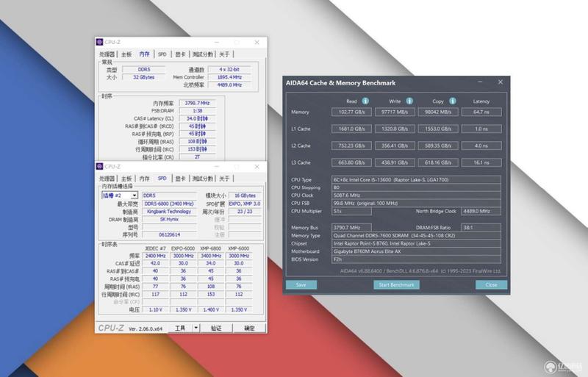The width and height of the screenshot is (588, 377).
Task: Click the JEDEC #7 voltage value 1.10 V
Action: coord(155,309)
